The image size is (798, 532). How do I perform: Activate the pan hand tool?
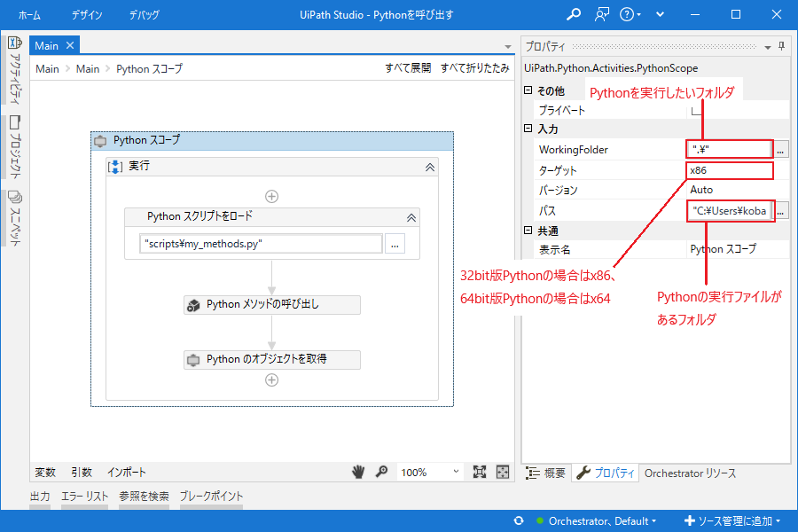(358, 472)
